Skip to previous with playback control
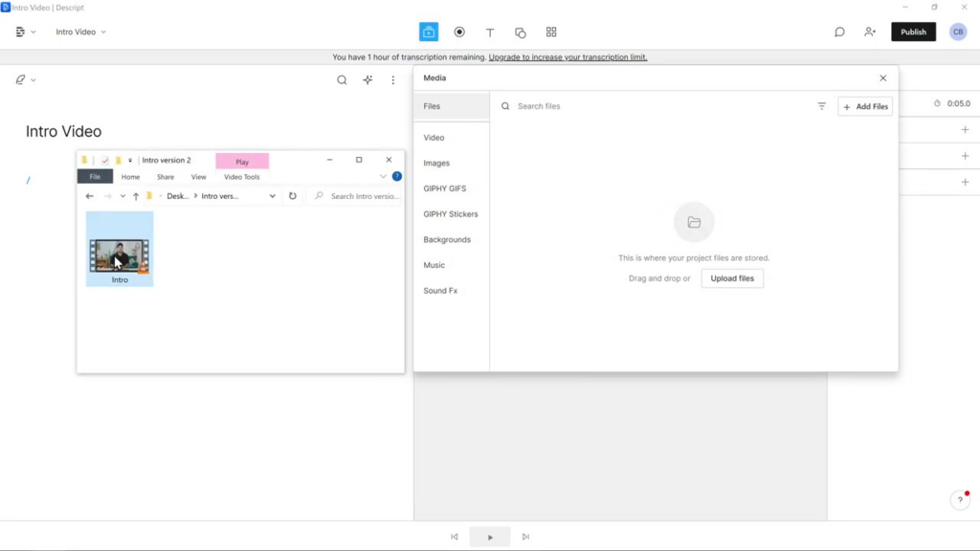 (455, 537)
